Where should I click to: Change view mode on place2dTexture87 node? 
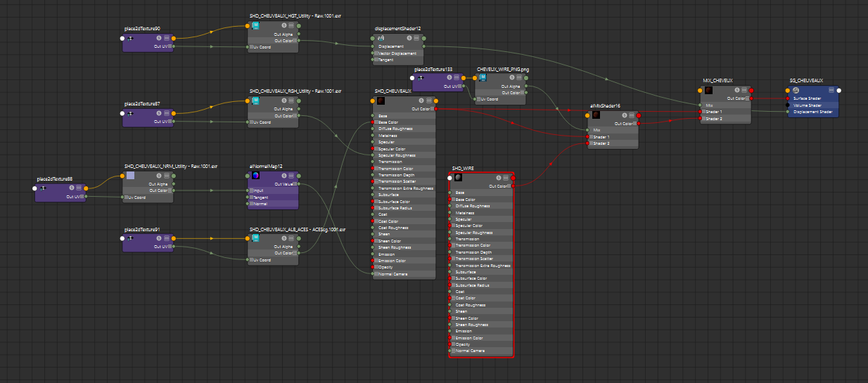pos(167,113)
